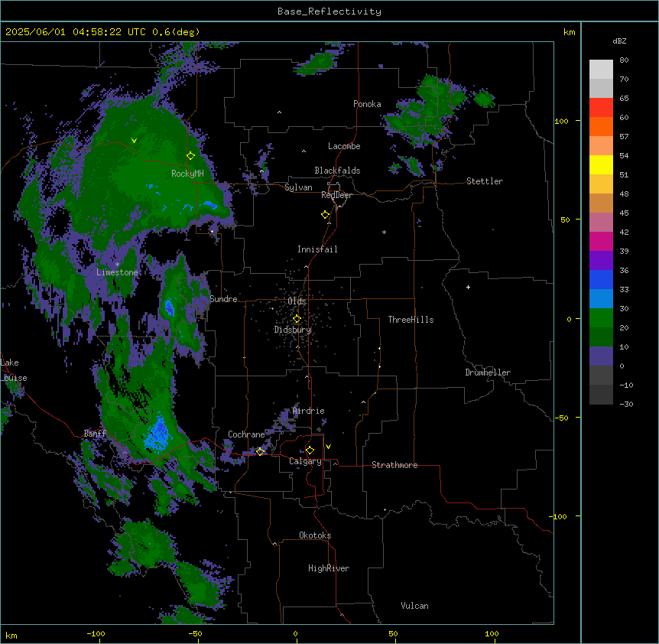Click the yellow diamond marker below Cochrane
This screenshot has width=659, height=644.
tap(260, 451)
